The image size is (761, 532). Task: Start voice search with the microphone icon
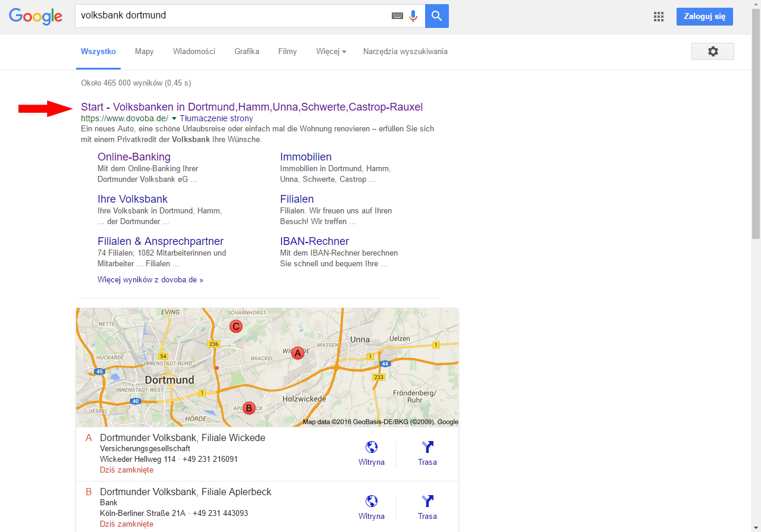pos(413,16)
